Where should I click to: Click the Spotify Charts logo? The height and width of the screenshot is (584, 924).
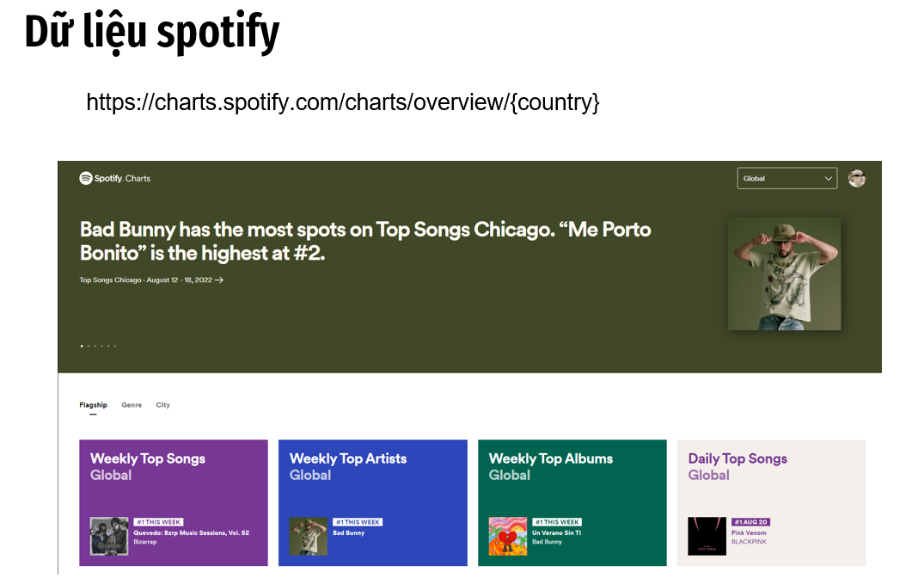[114, 178]
